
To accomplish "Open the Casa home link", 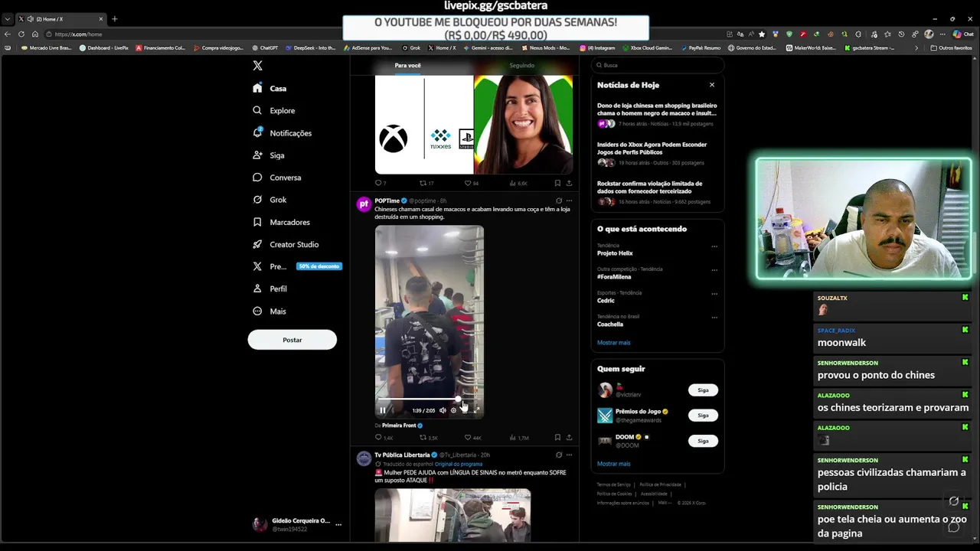I will (269, 88).
